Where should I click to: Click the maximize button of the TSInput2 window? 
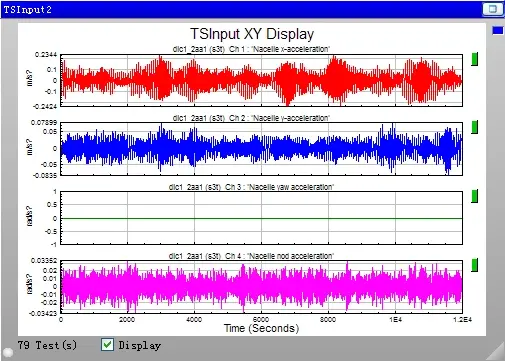click(493, 9)
